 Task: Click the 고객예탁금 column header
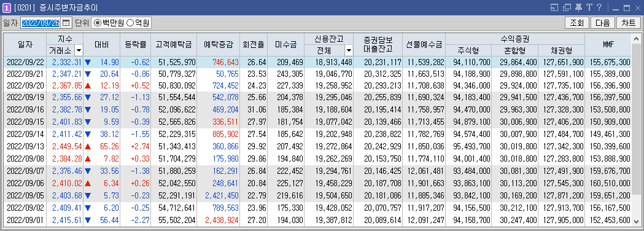click(173, 45)
